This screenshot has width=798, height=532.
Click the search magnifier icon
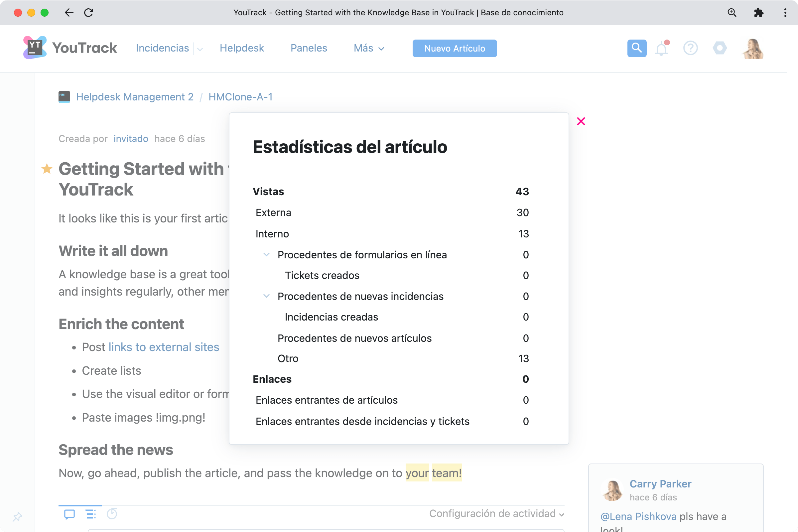(x=636, y=48)
